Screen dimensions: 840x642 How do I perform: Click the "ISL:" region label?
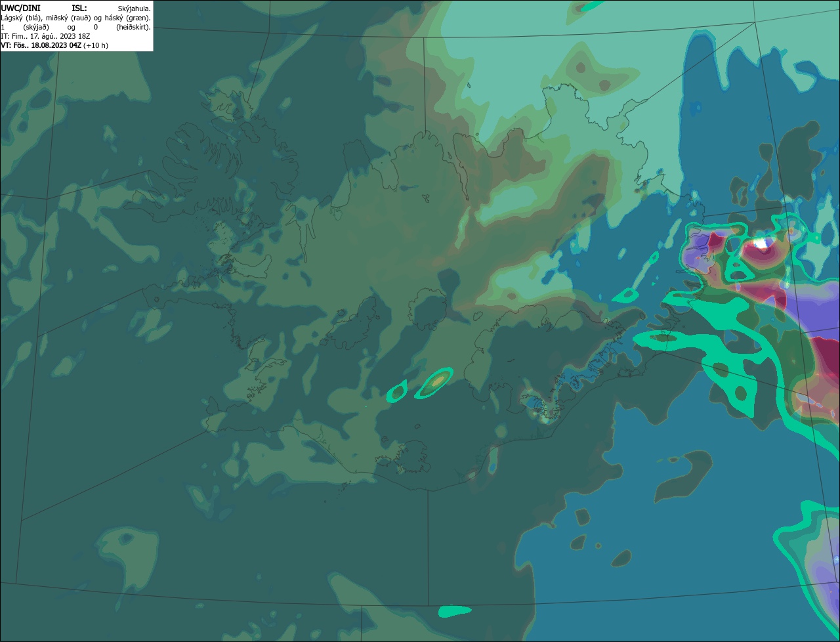79,9
